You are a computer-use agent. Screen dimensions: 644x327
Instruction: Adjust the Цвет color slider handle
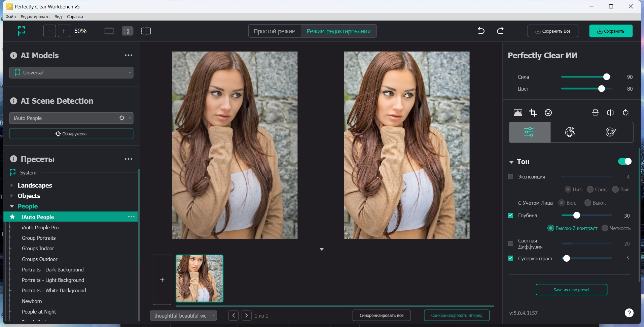(602, 89)
